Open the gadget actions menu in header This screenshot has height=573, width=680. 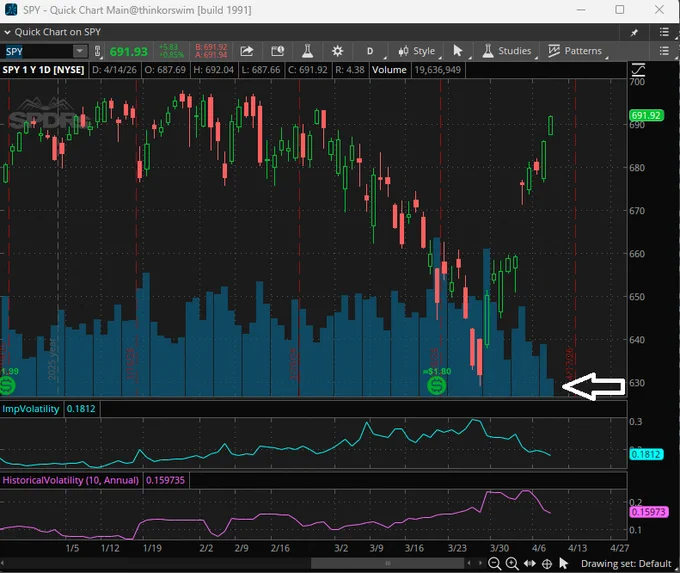click(x=664, y=32)
